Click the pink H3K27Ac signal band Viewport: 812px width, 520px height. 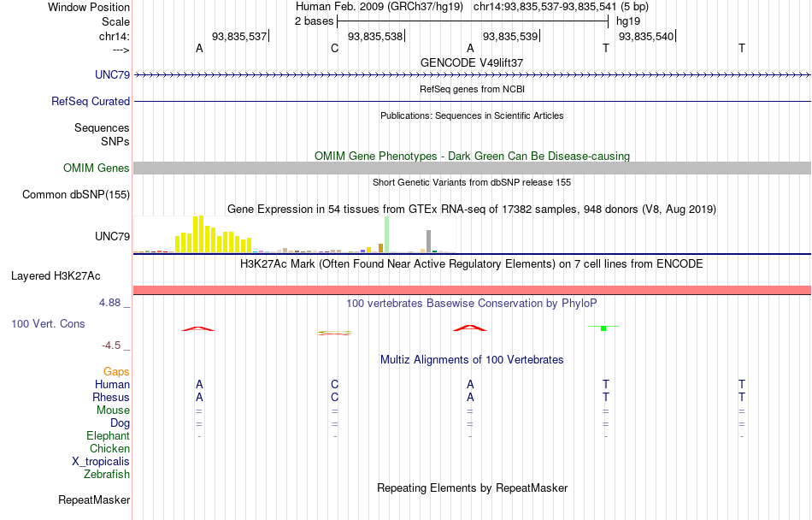point(472,290)
